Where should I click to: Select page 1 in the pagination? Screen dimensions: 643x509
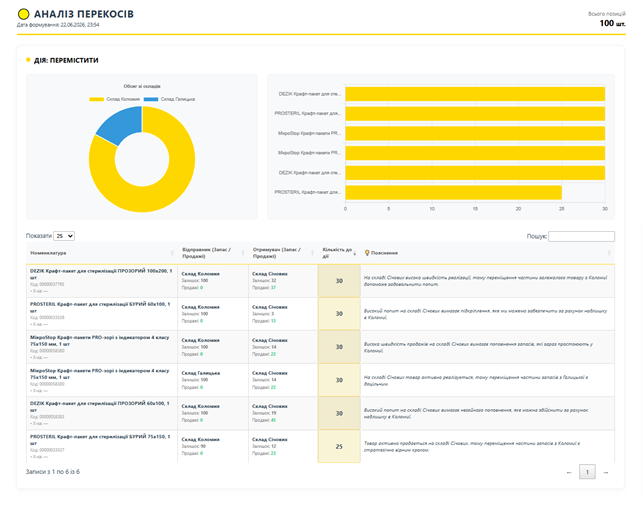pyautogui.click(x=587, y=472)
